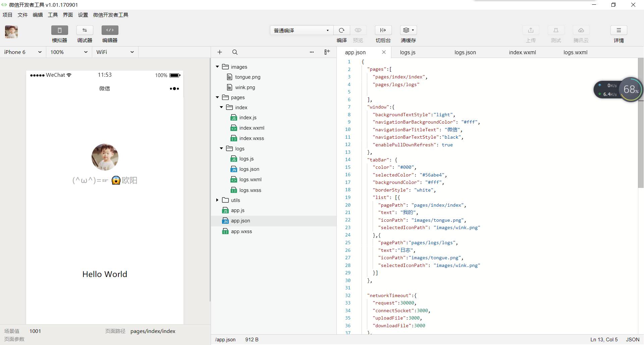Click the Ln 13, Col 5 cursor position
Viewport: 644px width, 345px height.
[604, 340]
